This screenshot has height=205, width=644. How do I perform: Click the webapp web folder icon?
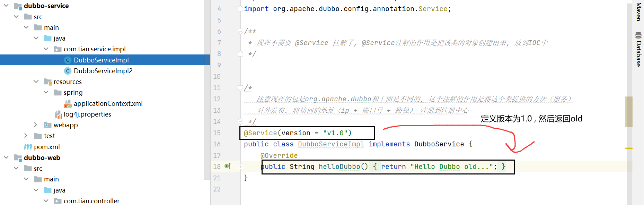48,125
